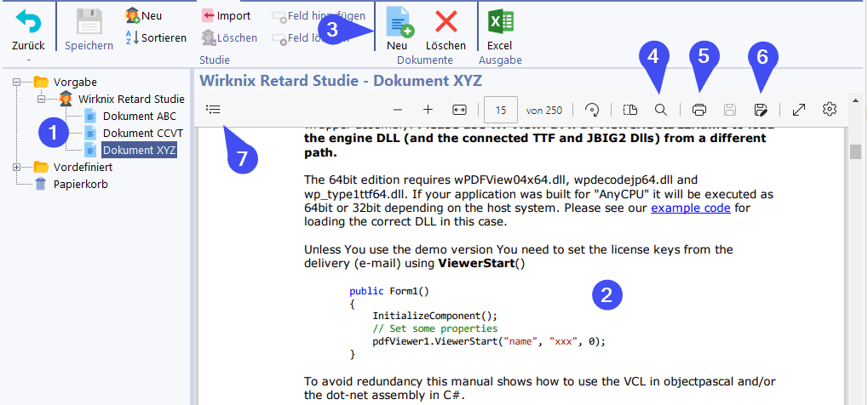Open PDF viewer settings gear
Image resolution: width=868 pixels, height=405 pixels.
point(830,110)
